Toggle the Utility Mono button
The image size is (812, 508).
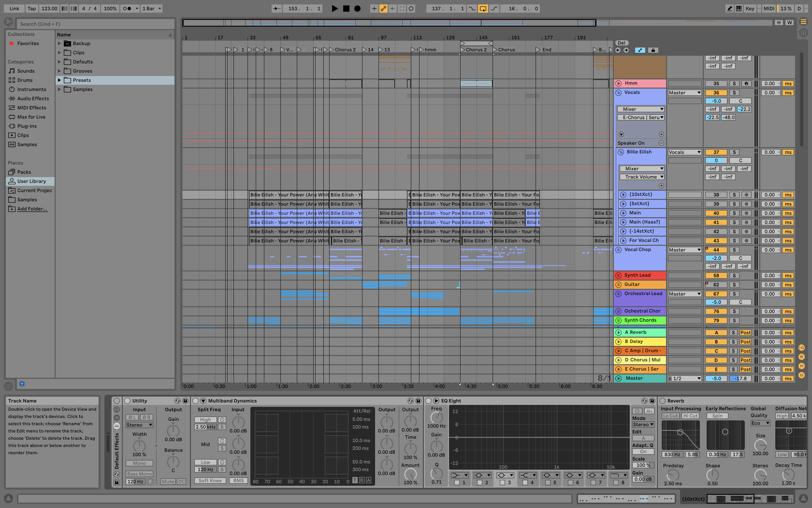[x=139, y=463]
